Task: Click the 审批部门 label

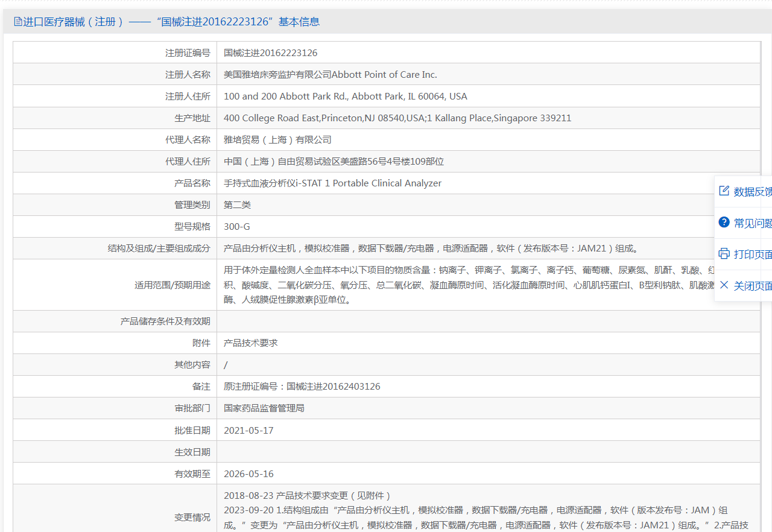Action: coord(192,408)
